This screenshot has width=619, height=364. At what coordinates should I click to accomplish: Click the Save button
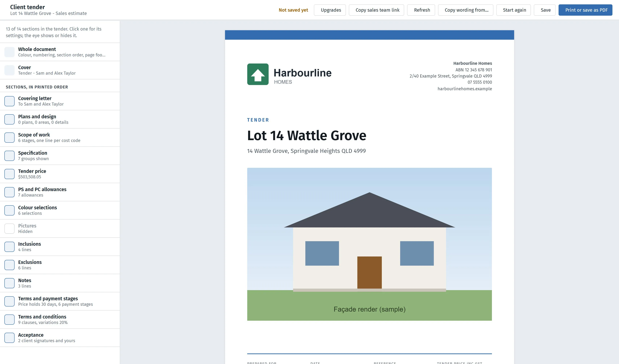click(545, 10)
